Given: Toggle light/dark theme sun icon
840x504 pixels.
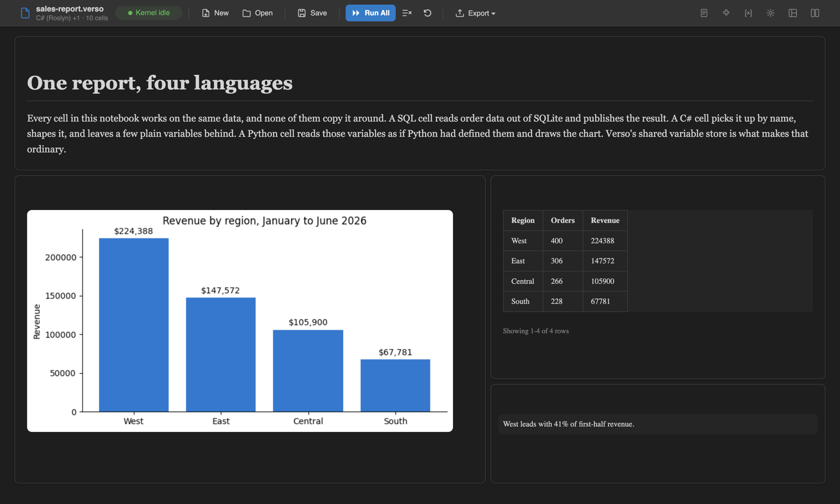Looking at the screenshot, I should pyautogui.click(x=771, y=13).
